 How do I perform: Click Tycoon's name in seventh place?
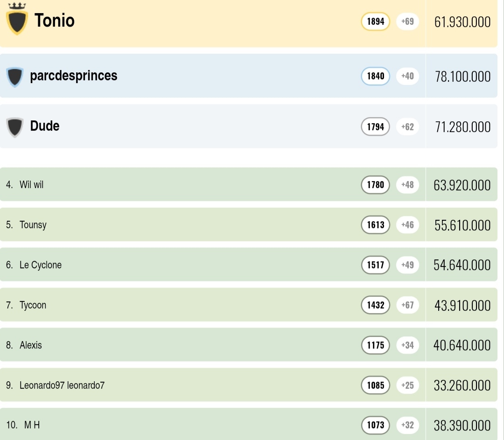[33, 305]
